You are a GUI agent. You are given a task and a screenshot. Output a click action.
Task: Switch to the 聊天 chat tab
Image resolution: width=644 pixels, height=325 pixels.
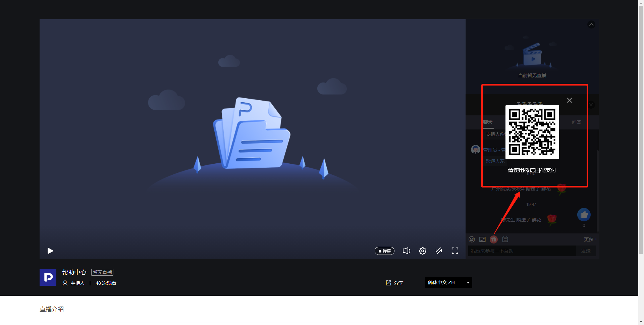tap(488, 122)
